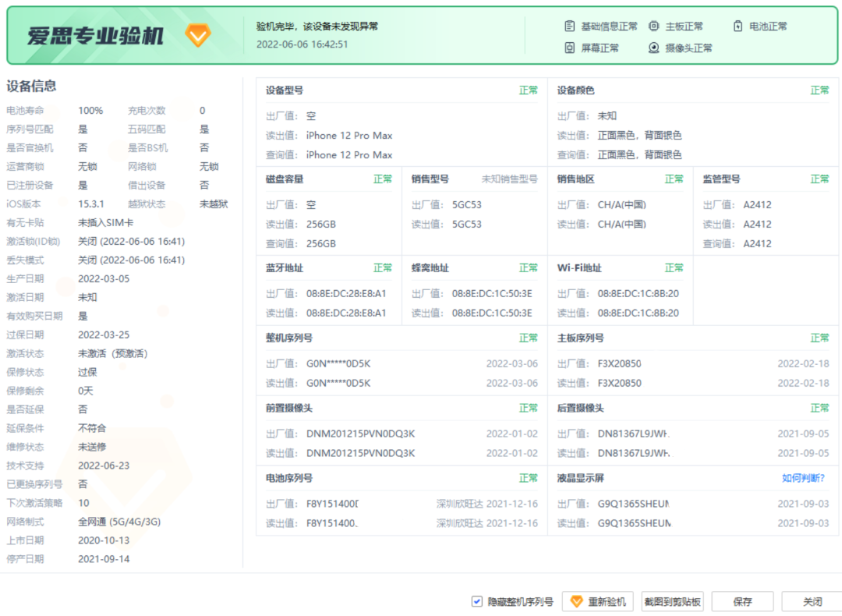Click the 正常 status of 电池序列号
Screen dimensions: 842x616
528,478
